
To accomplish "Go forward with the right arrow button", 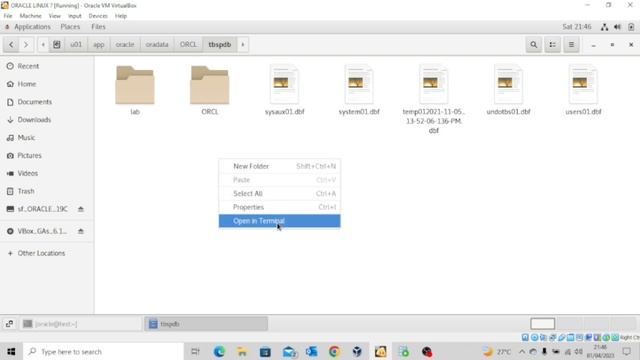I will coord(26,44).
